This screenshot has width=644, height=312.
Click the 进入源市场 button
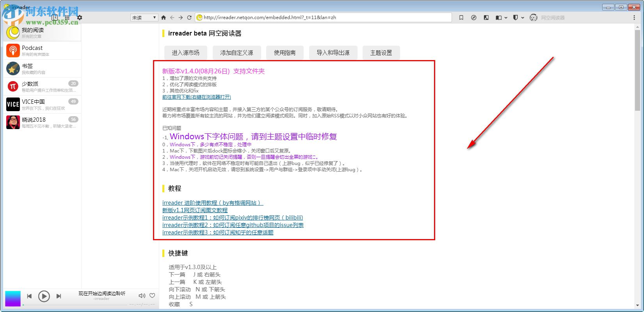[x=186, y=53]
